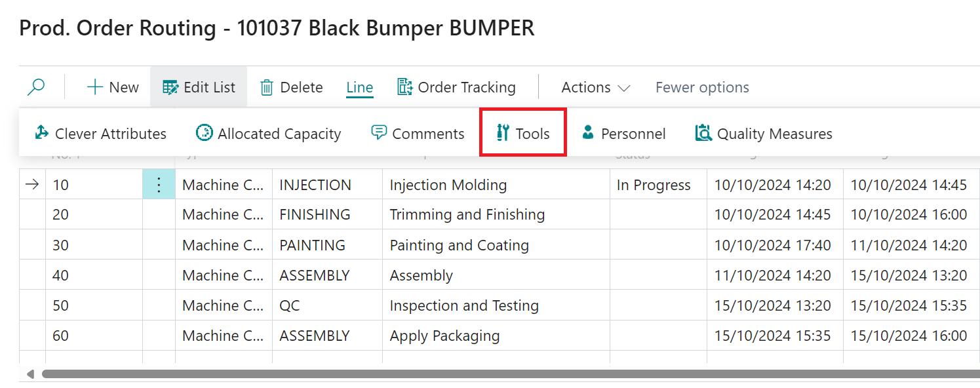Open the Line menu
The height and width of the screenshot is (388, 980).
pyautogui.click(x=359, y=87)
